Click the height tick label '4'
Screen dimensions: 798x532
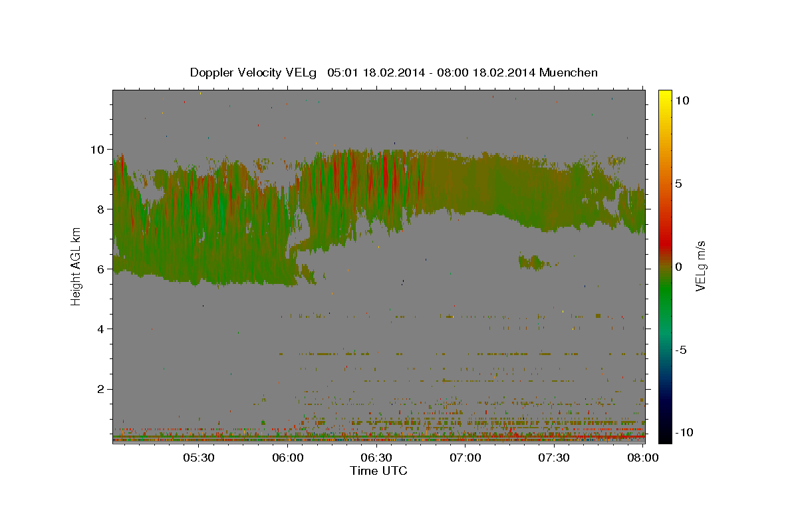click(102, 329)
